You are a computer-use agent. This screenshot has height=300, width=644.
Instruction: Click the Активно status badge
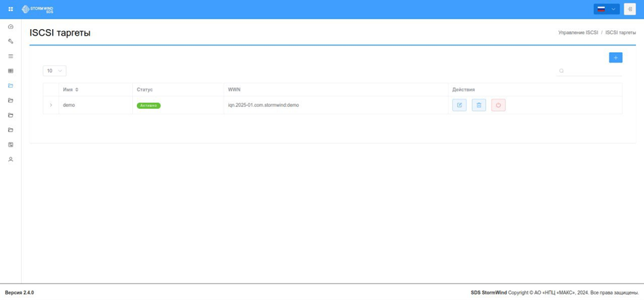coord(148,106)
